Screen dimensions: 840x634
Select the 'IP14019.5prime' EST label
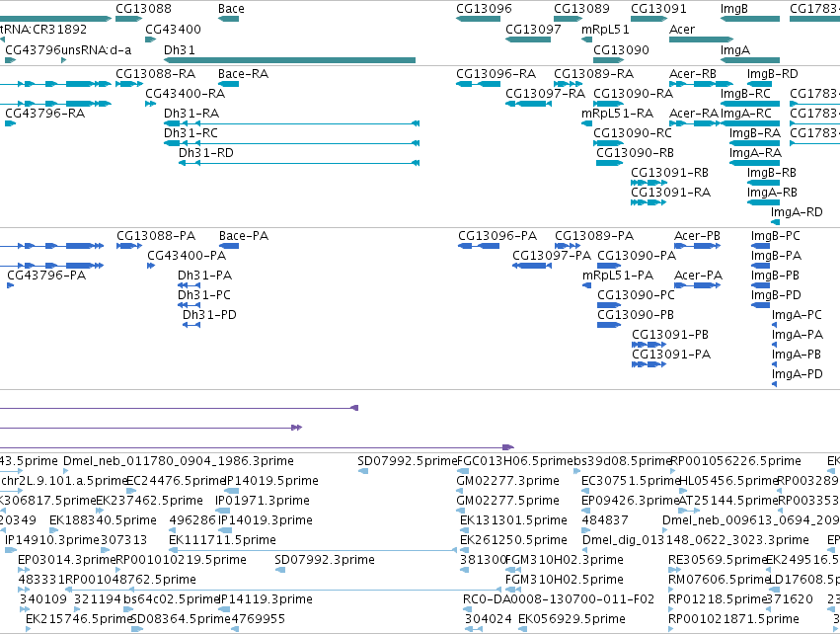[x=271, y=481]
